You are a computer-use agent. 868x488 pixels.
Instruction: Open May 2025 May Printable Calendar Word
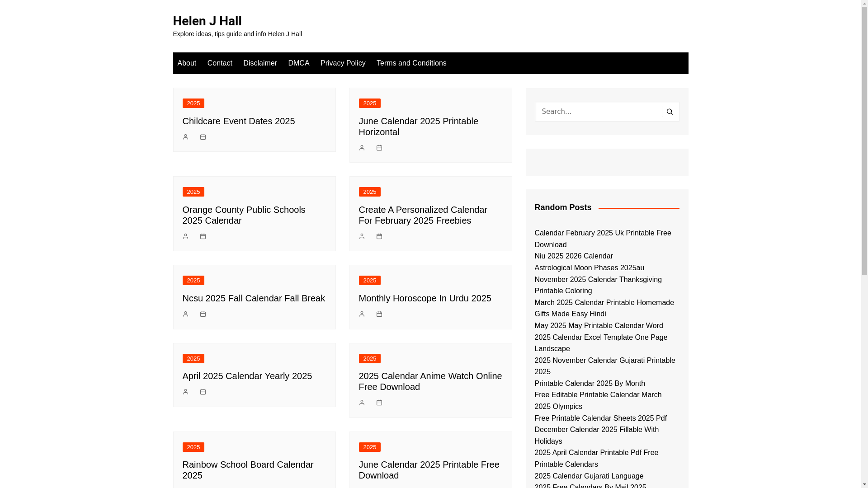(599, 326)
